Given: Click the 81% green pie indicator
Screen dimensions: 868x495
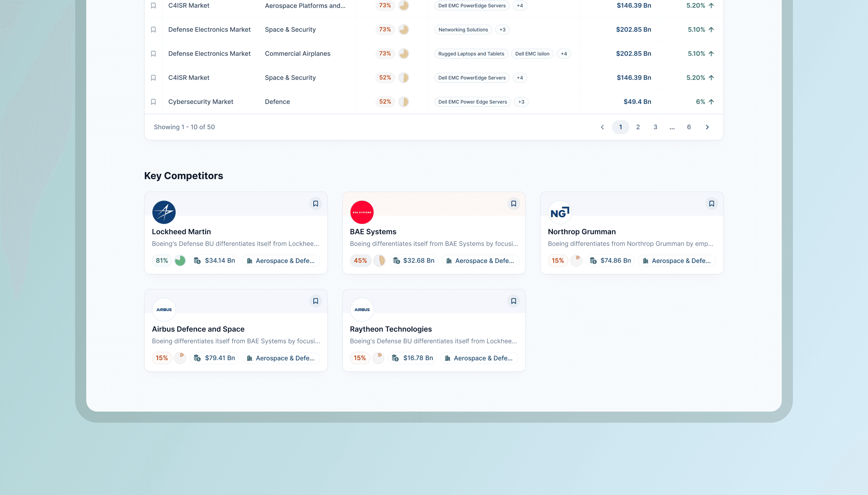Looking at the screenshot, I should pos(180,261).
